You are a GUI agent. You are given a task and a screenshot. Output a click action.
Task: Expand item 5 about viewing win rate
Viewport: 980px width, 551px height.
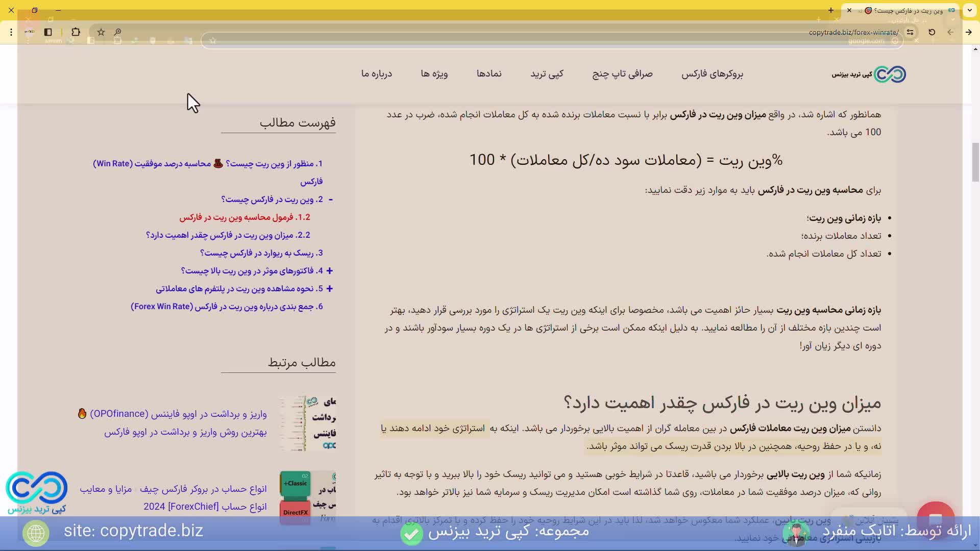[331, 289]
